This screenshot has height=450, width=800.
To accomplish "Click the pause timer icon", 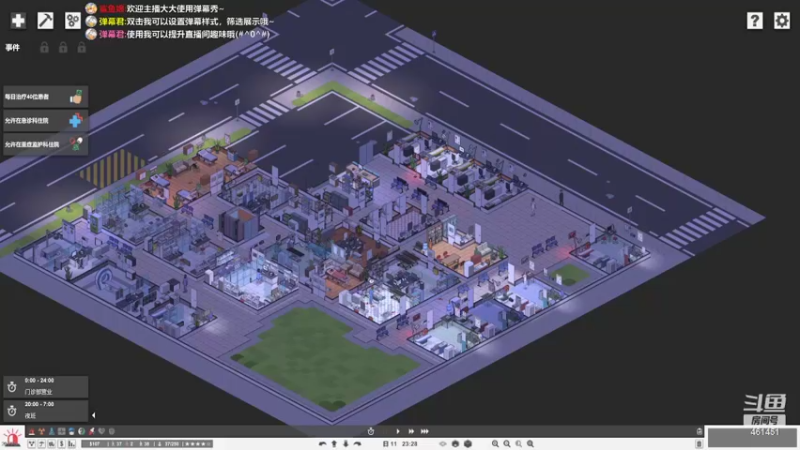I will tap(371, 432).
